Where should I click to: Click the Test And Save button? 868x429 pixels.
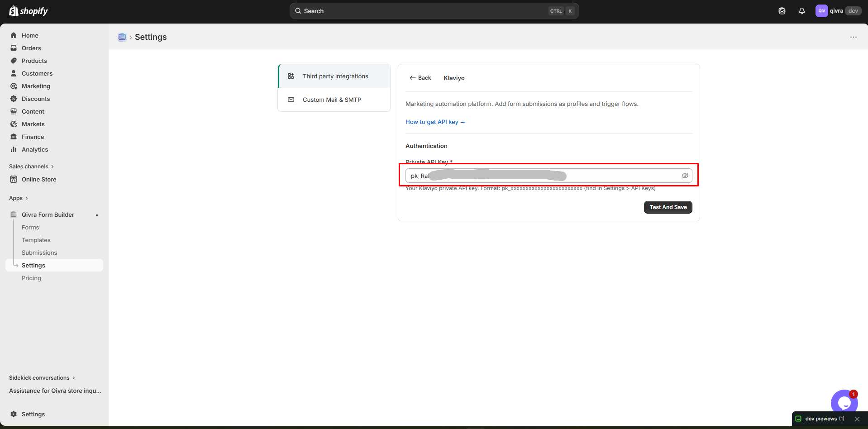[x=668, y=207]
